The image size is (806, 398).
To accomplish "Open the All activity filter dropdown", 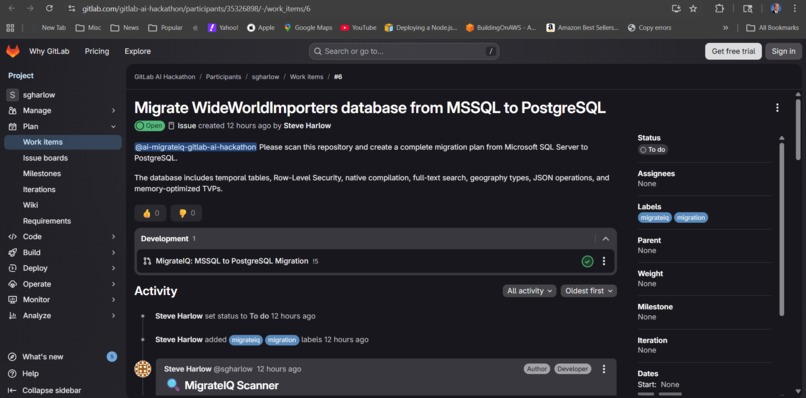I will 529,291.
